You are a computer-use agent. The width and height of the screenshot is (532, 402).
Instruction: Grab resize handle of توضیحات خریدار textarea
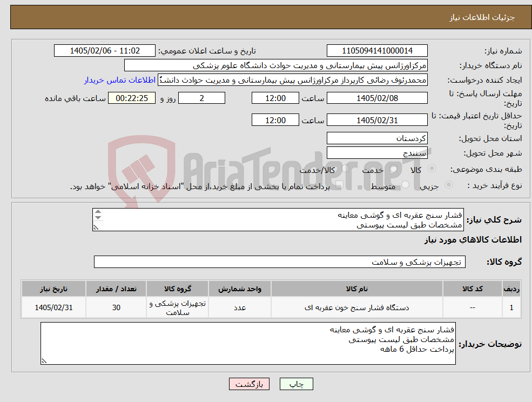coord(44,361)
